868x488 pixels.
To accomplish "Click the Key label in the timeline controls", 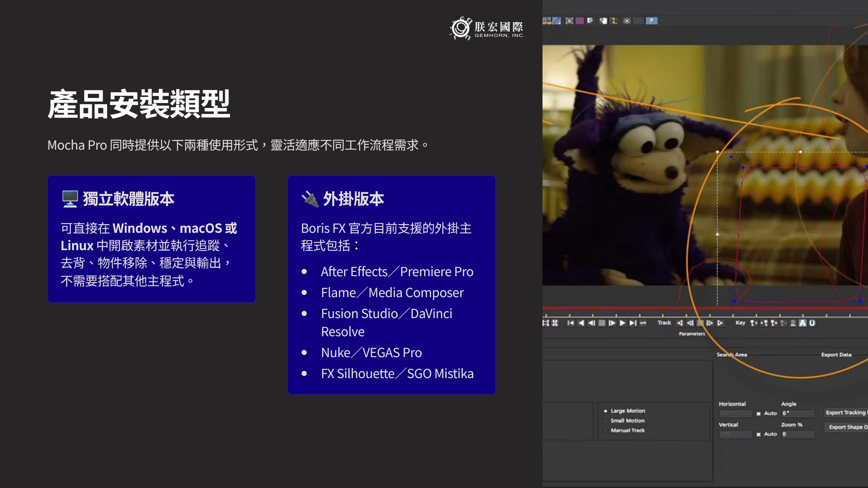I will point(740,323).
